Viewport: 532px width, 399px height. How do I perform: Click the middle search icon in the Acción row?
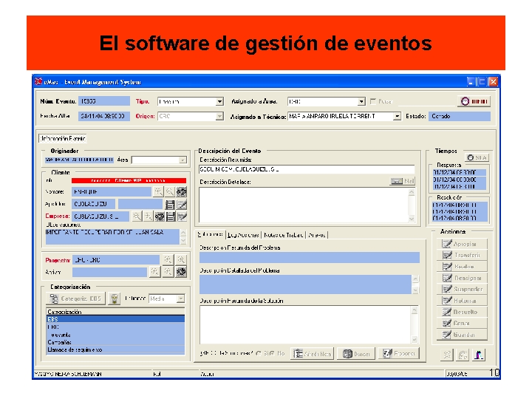tap(168, 271)
